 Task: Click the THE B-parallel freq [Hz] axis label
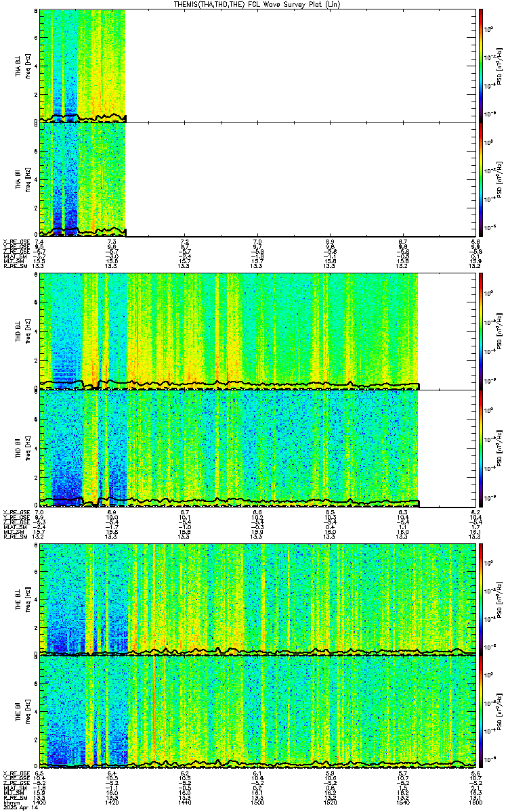(x=27, y=713)
